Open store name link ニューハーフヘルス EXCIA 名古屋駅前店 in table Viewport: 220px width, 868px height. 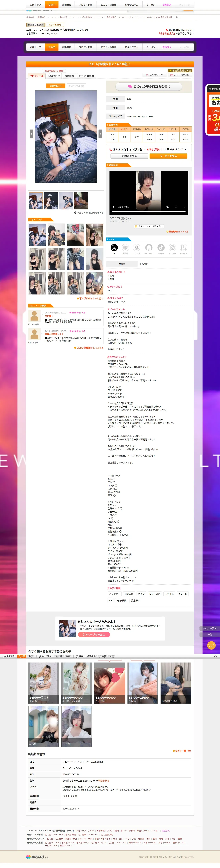[x=83, y=762]
